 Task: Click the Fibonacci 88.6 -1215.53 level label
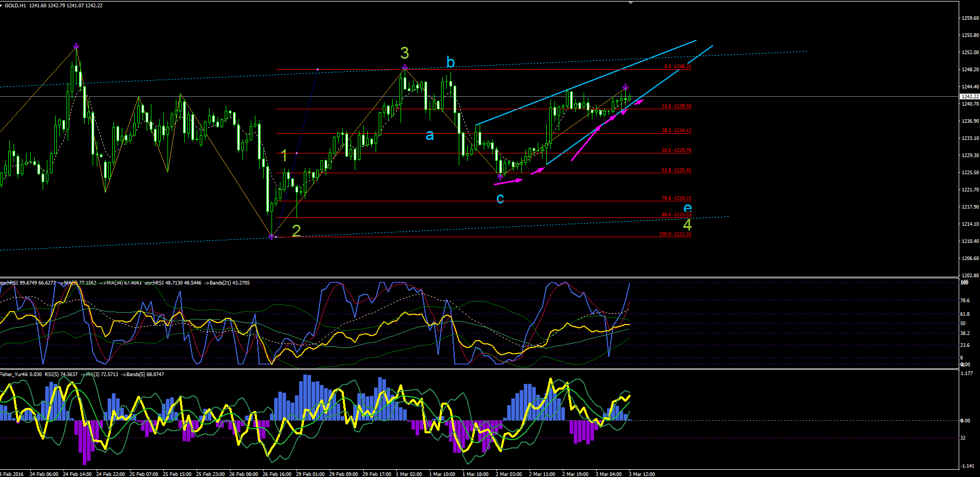point(676,215)
